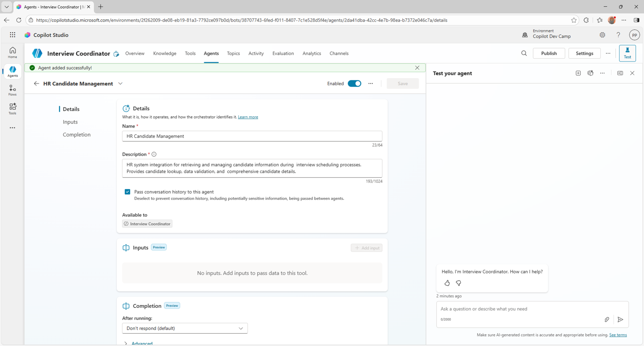Give thumbs down to greeting message
This screenshot has width=644, height=346.
click(x=458, y=283)
